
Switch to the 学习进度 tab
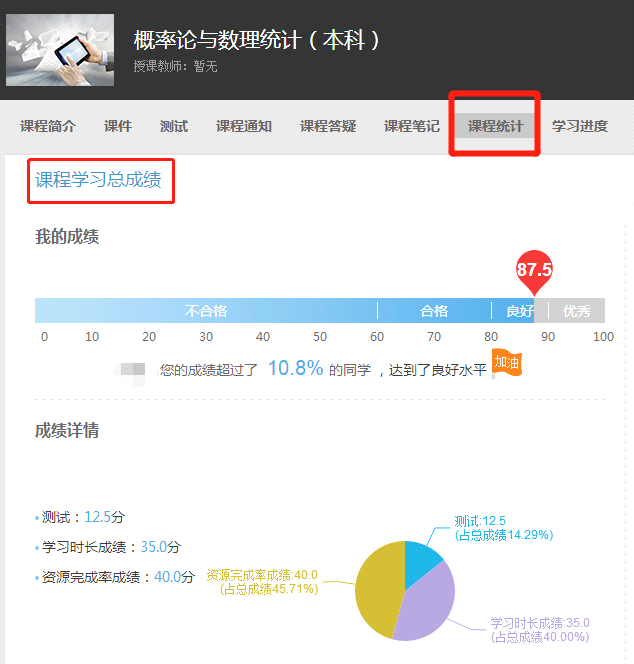pos(580,126)
